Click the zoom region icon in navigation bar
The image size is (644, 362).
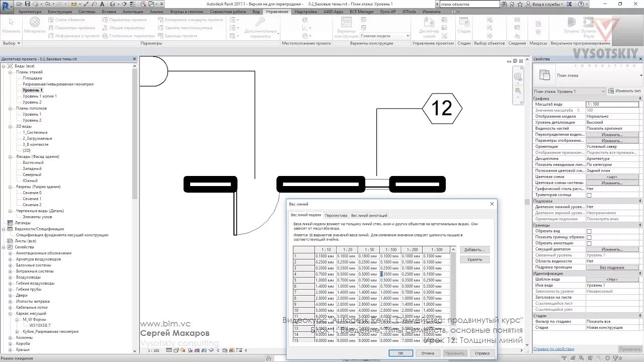coord(518,91)
